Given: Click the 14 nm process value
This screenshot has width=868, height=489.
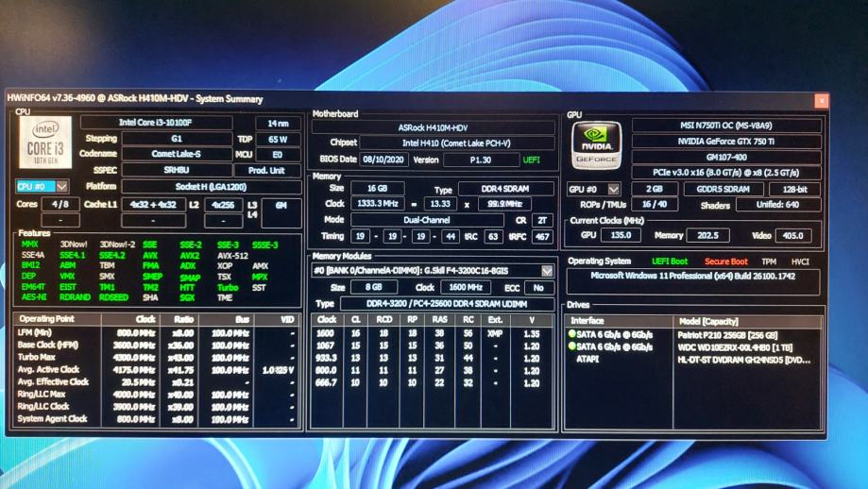Looking at the screenshot, I should tap(278, 124).
